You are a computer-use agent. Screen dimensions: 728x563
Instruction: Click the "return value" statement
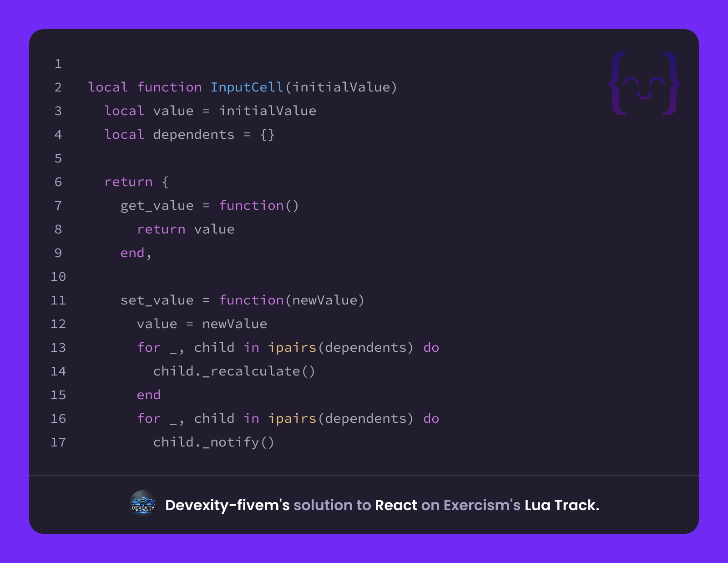click(x=186, y=229)
